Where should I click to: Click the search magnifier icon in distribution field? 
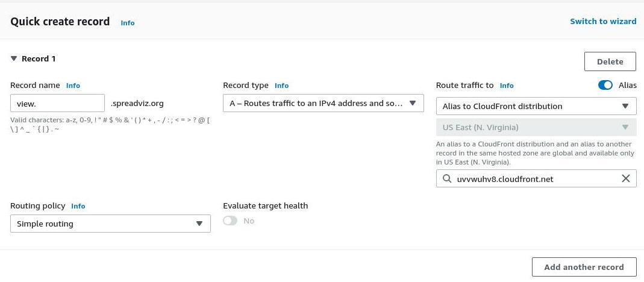(446, 179)
